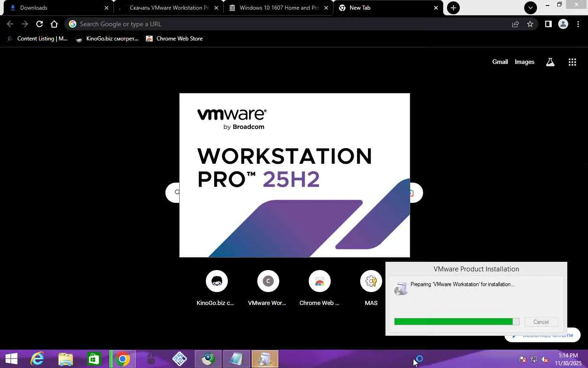The image size is (588, 368).
Task: Close the Downloads tab
Action: (107, 8)
